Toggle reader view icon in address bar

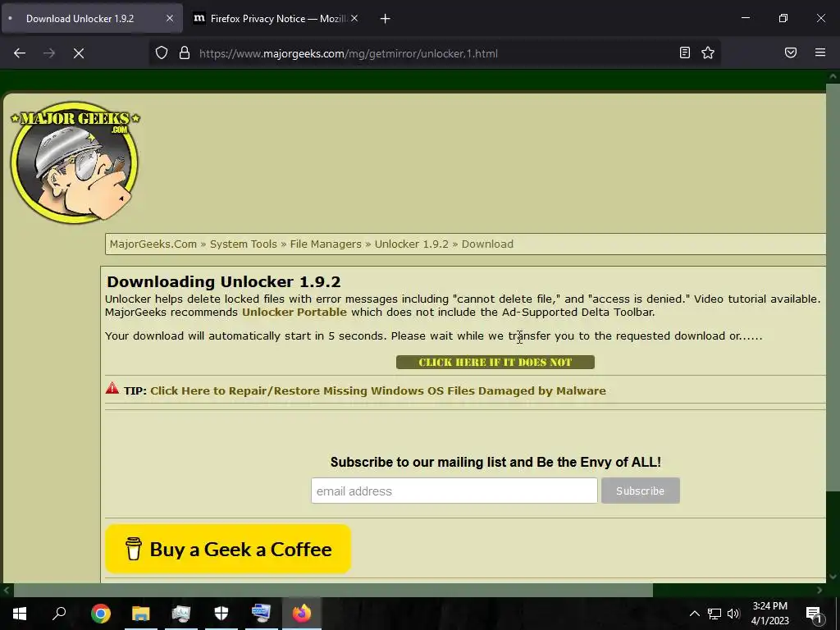685,52
